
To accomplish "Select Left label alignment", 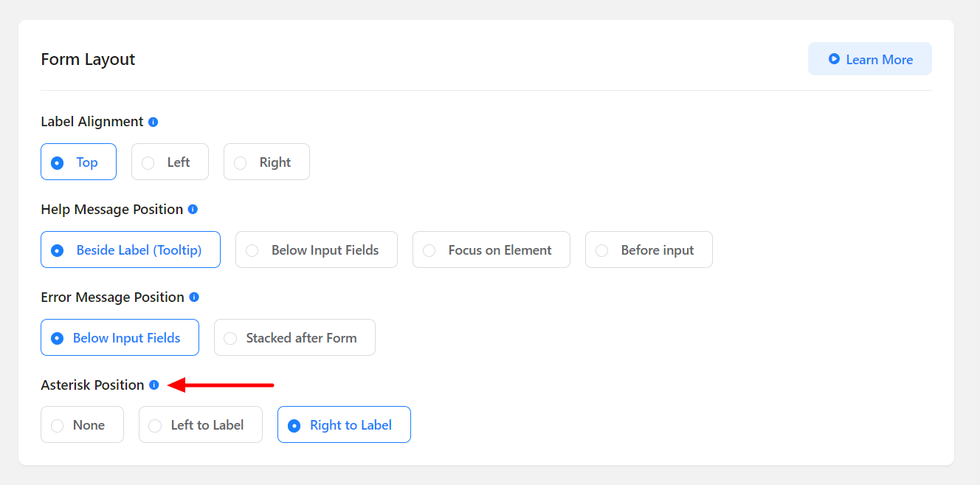I will (170, 162).
